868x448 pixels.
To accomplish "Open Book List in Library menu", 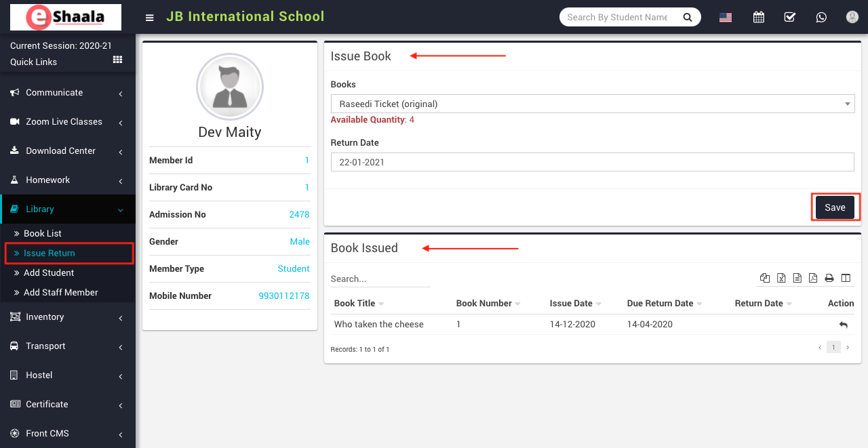I will click(x=43, y=234).
